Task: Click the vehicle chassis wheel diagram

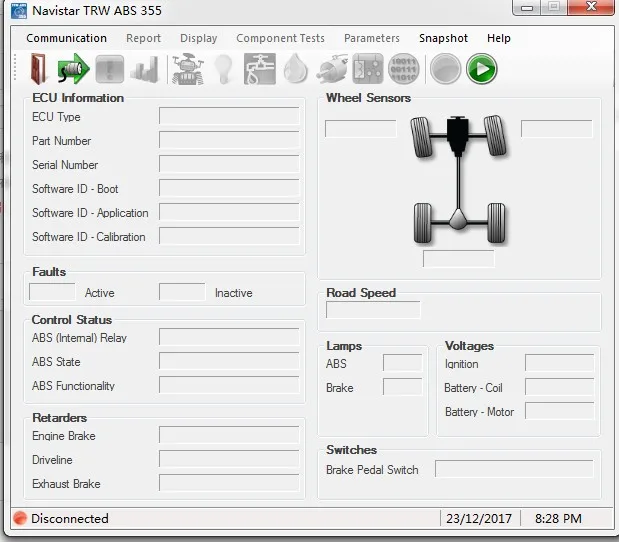Action: click(458, 179)
